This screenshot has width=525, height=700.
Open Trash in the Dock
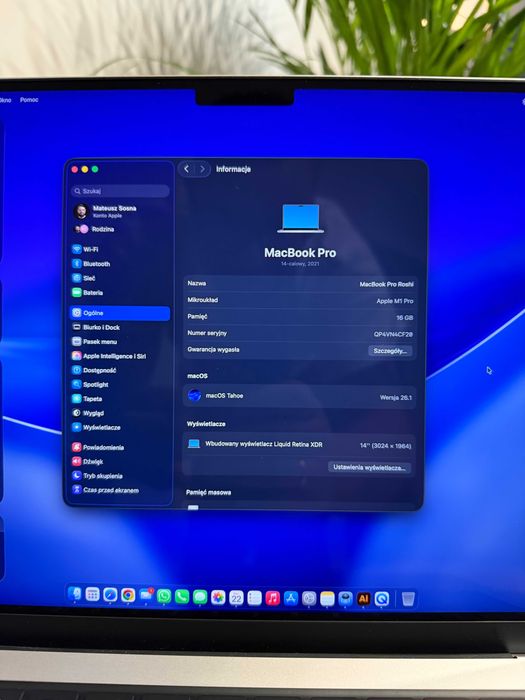click(x=408, y=599)
